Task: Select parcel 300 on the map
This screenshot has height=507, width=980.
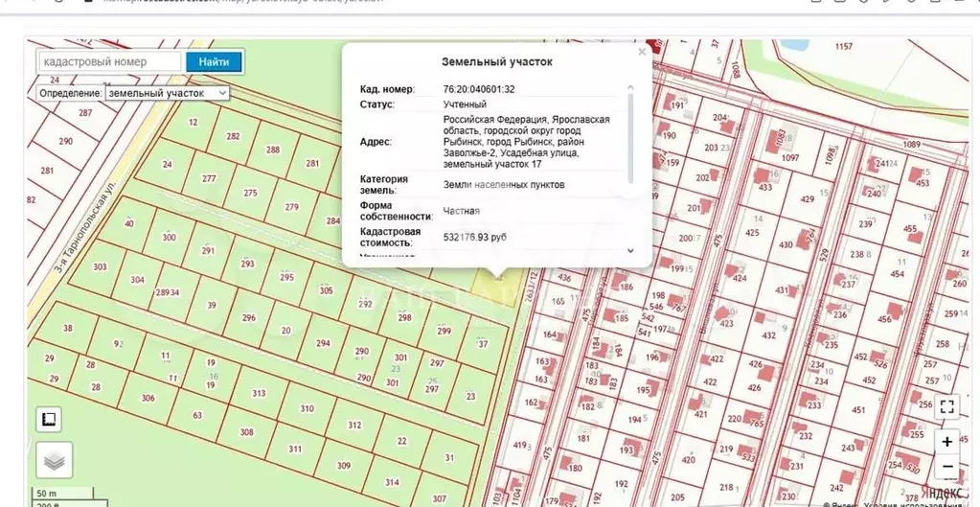Action: tap(170, 237)
